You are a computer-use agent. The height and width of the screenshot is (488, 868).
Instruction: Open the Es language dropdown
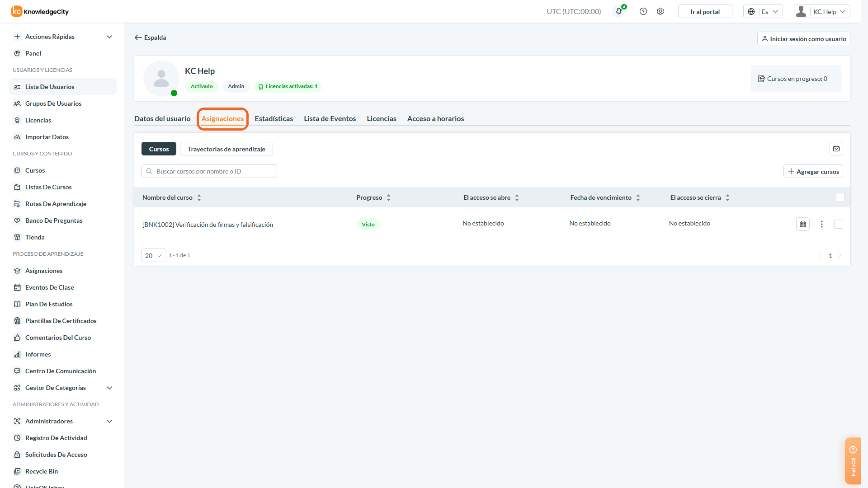coord(763,12)
